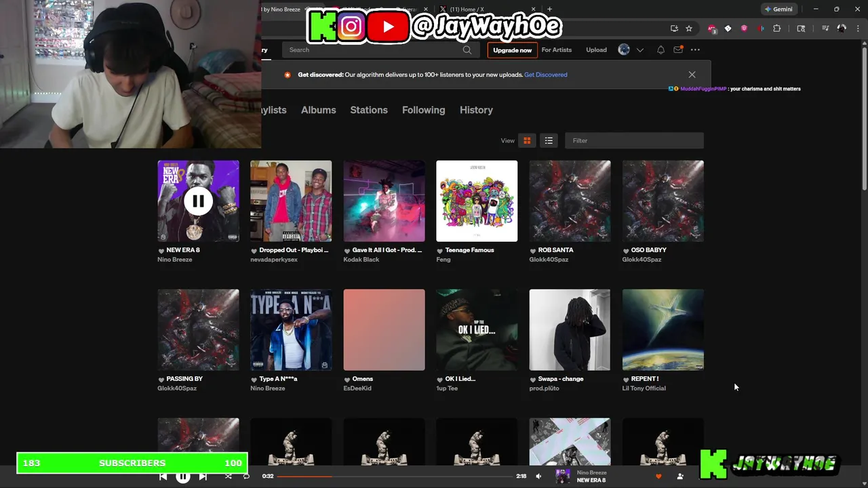Switch to list view
The height and width of the screenshot is (488, 868).
coord(549,140)
